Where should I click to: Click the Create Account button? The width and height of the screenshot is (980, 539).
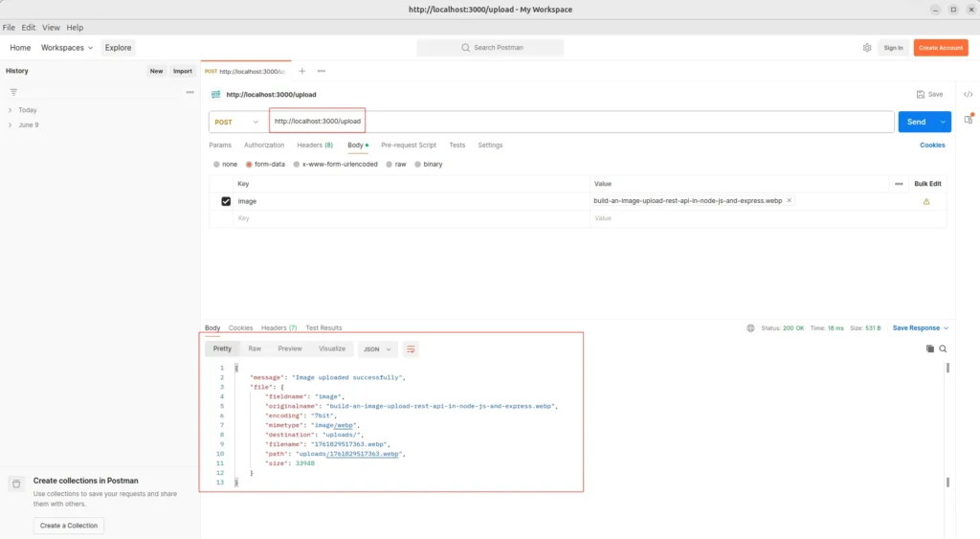pyautogui.click(x=941, y=48)
